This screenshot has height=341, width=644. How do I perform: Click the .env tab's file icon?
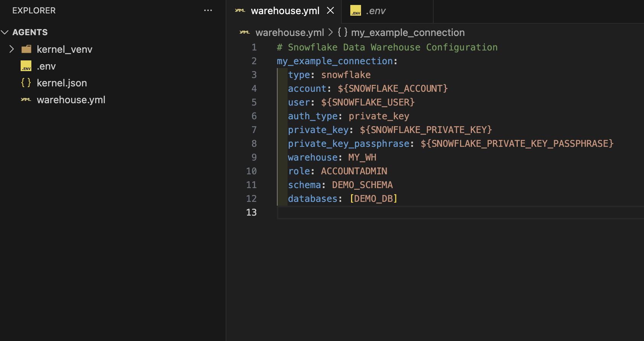point(356,11)
